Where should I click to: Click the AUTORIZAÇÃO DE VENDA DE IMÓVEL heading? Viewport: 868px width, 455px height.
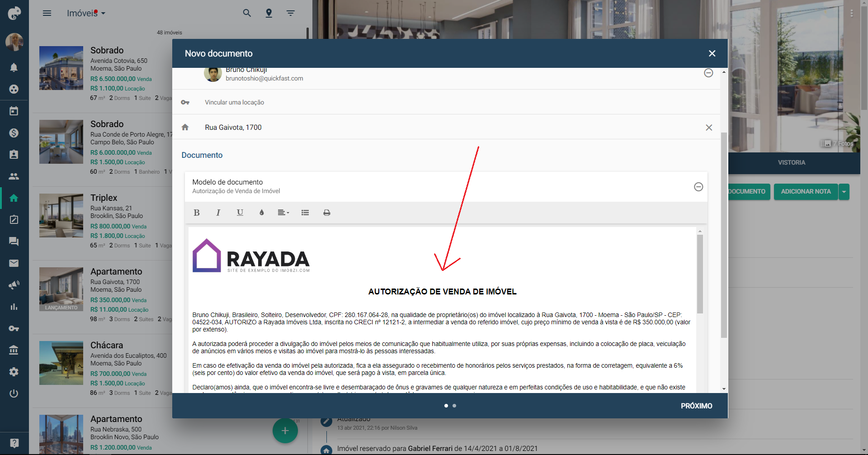[x=442, y=292]
